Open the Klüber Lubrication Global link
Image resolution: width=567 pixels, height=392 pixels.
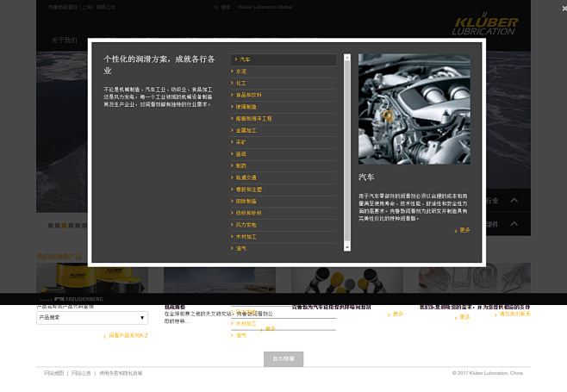(265, 7)
